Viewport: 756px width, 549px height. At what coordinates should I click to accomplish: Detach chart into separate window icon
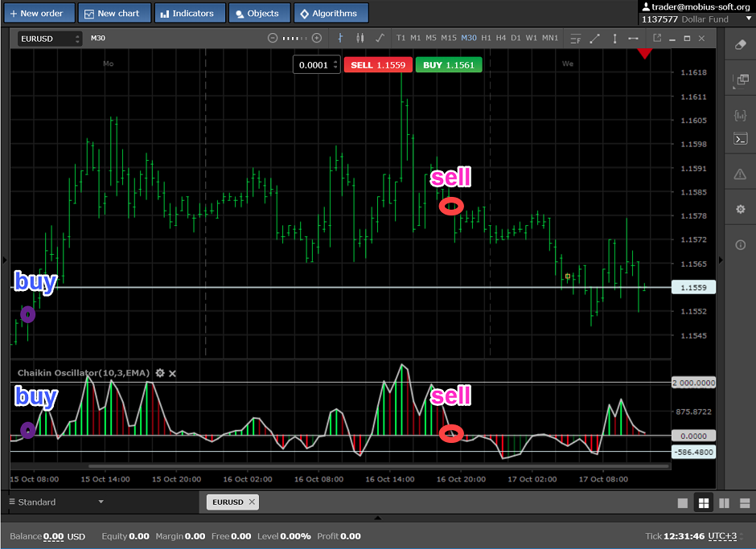pos(657,38)
